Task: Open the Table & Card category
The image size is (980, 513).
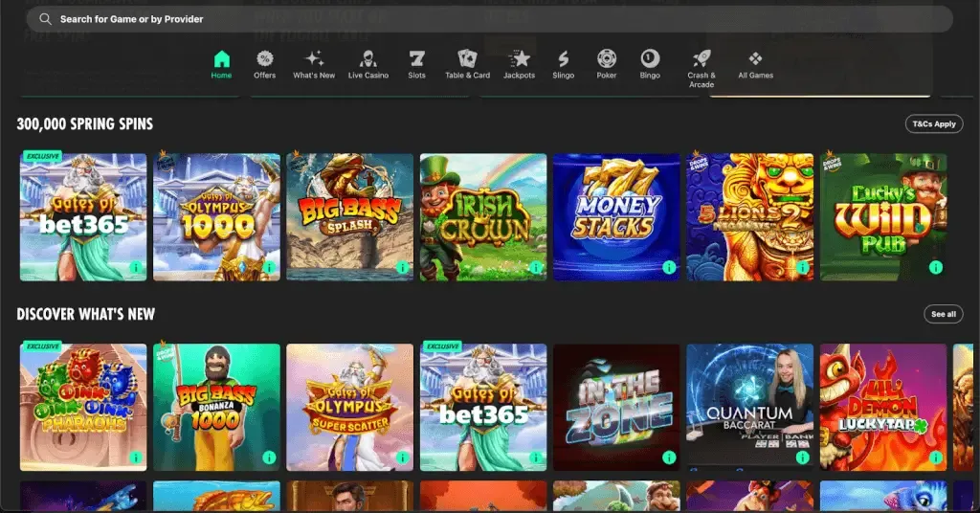Action: tap(467, 65)
